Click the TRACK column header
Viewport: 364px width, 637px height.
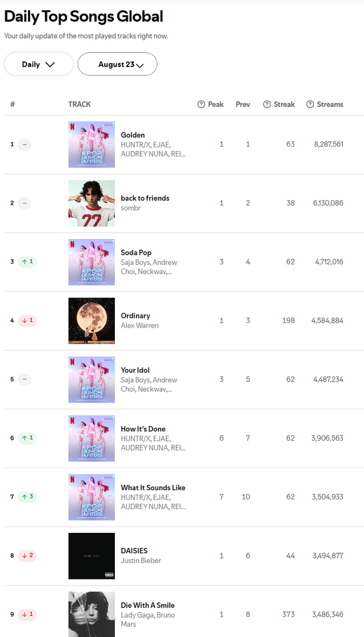pos(79,104)
